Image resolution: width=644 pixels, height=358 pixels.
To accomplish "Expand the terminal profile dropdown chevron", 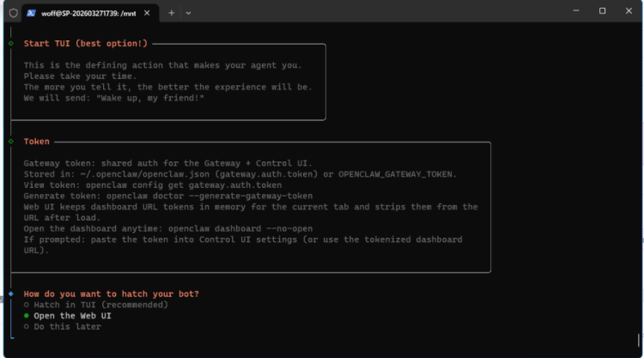I will [188, 13].
